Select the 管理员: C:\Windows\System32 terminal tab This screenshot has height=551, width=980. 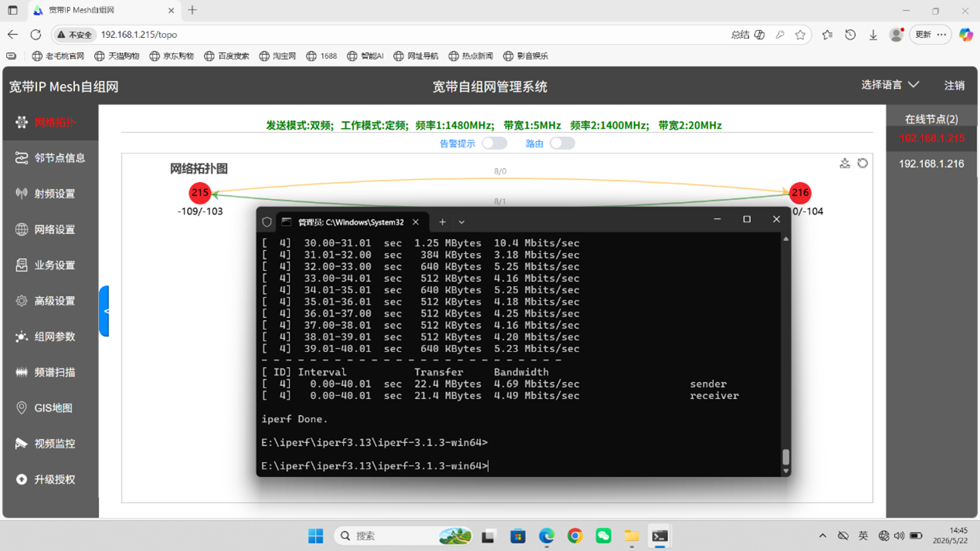pos(350,222)
